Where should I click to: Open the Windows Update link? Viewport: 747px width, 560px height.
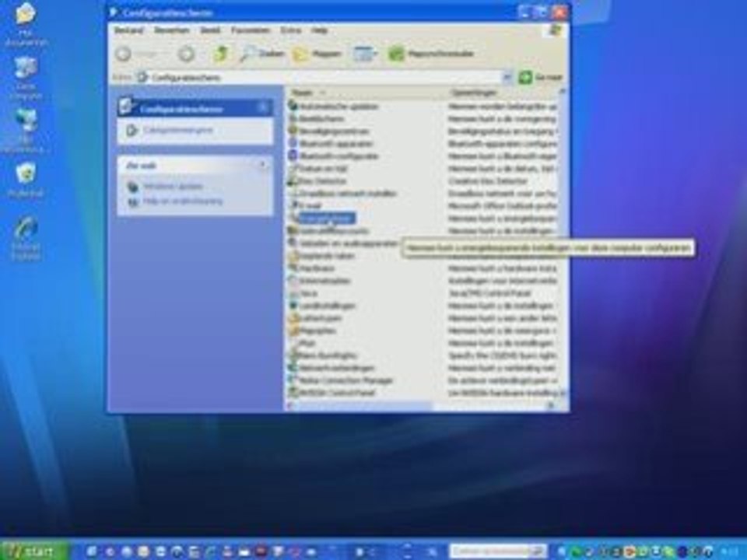[173, 186]
